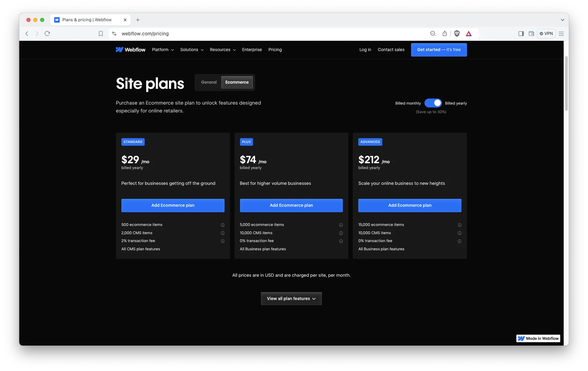Open the Solutions dropdown in navbar
588x371 pixels.
click(192, 50)
